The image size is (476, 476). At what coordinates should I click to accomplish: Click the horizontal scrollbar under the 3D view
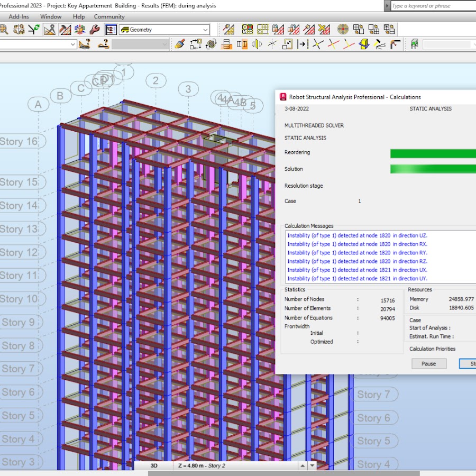pos(284,473)
